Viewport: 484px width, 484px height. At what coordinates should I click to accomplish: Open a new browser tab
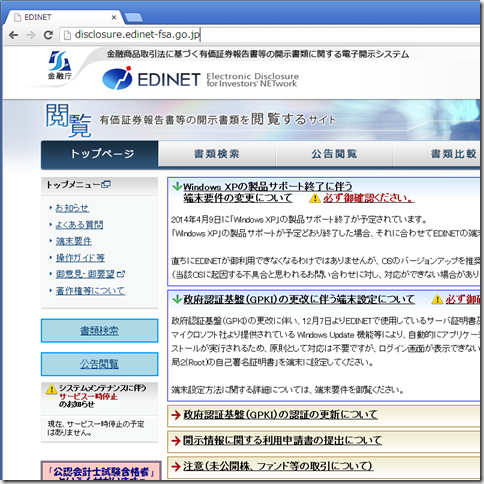pyautogui.click(x=133, y=17)
